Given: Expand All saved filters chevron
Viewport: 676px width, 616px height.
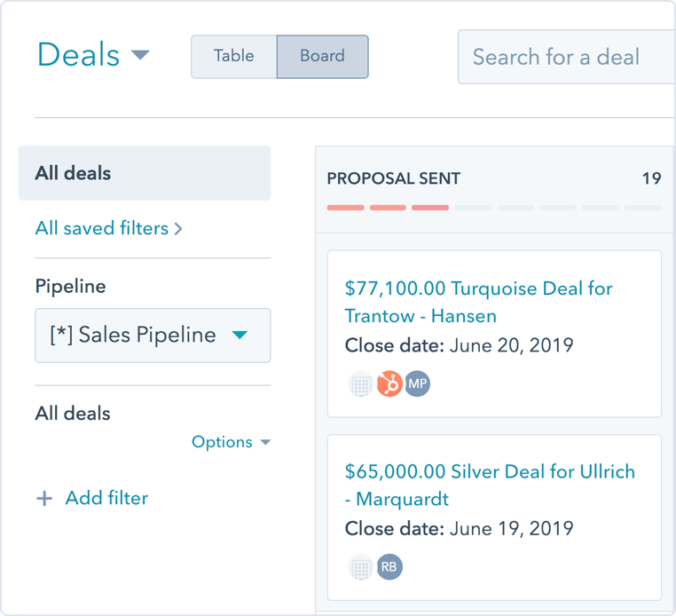Looking at the screenshot, I should point(178,229).
